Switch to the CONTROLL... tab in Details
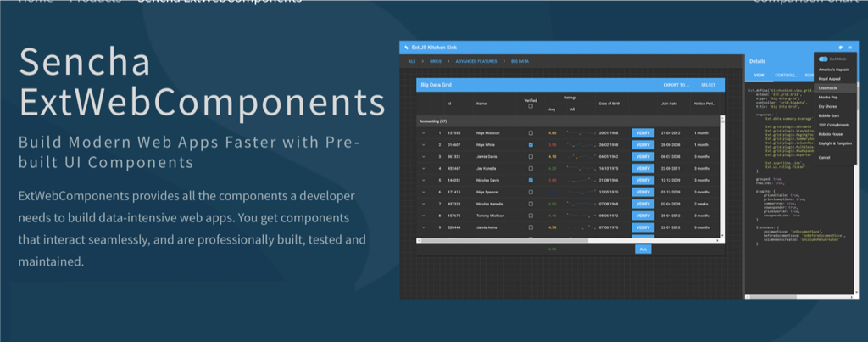Image resolution: width=868 pixels, height=342 pixels. click(786, 75)
